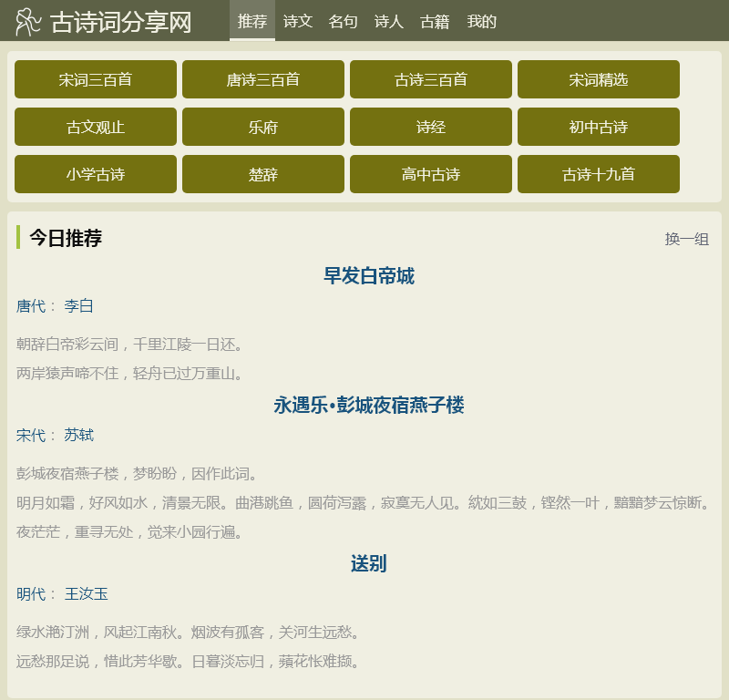Open the poem 永遇乐•彭城夜宿燕子楼
Screen dimensions: 729x700
tap(369, 405)
